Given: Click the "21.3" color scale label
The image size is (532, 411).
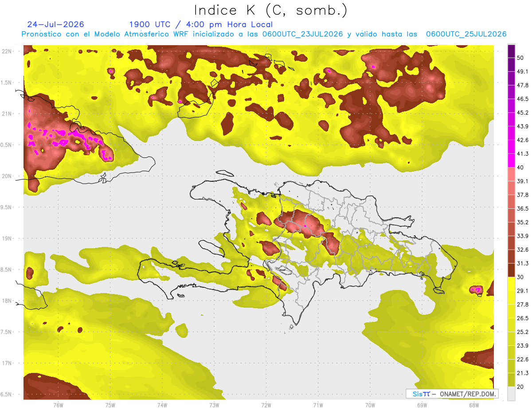Looking at the screenshot, I should [522, 373].
